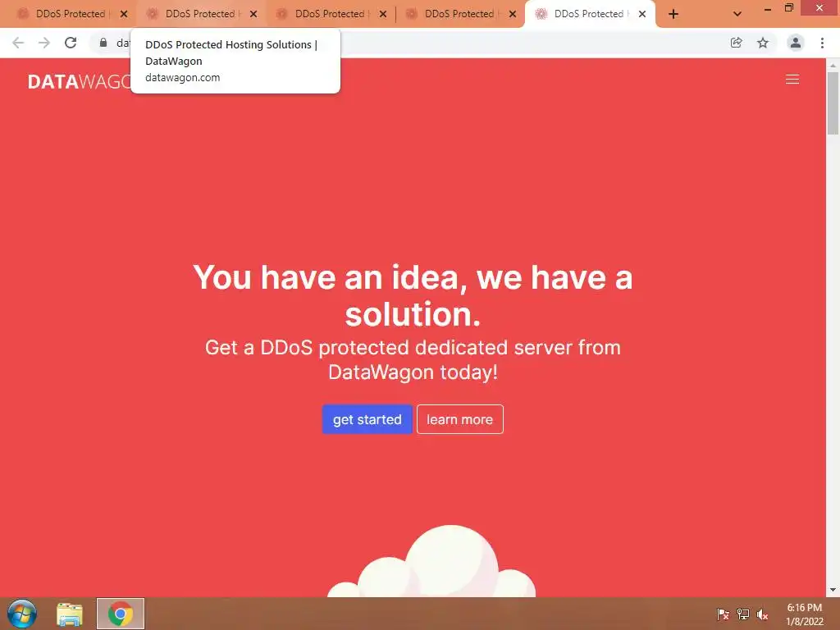Viewport: 840px width, 630px height.
Task: Close the active fifth tab
Action: 642,14
